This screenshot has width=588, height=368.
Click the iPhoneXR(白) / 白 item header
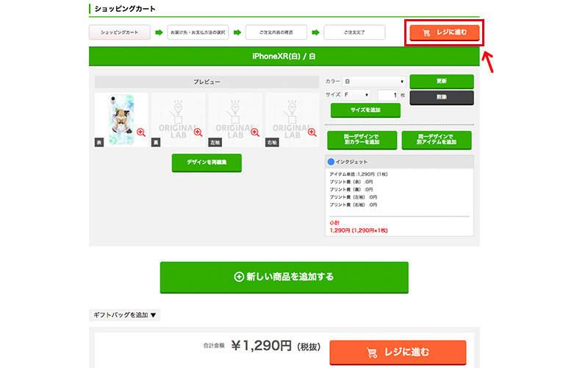coord(284,57)
